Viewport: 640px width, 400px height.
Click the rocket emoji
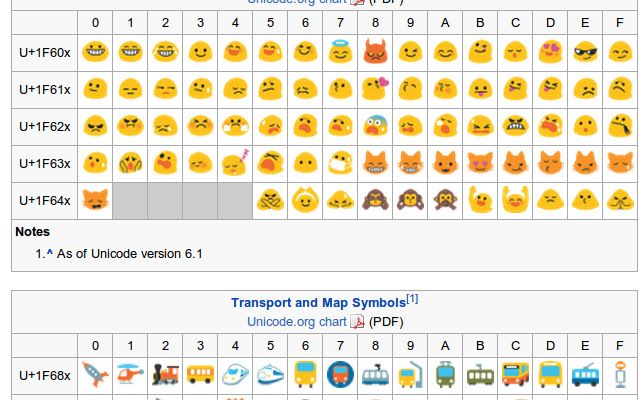[x=95, y=375]
